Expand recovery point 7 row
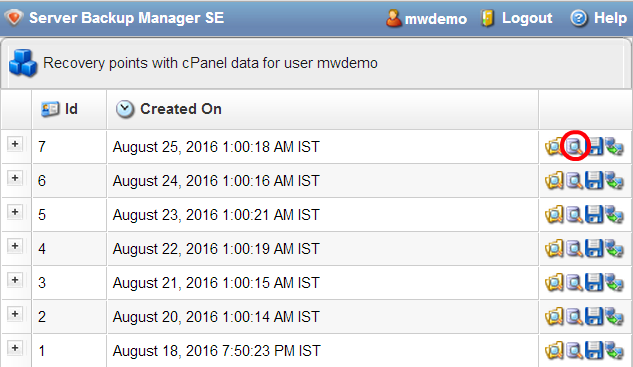Screen dimensions: 633x367 click(x=15, y=144)
